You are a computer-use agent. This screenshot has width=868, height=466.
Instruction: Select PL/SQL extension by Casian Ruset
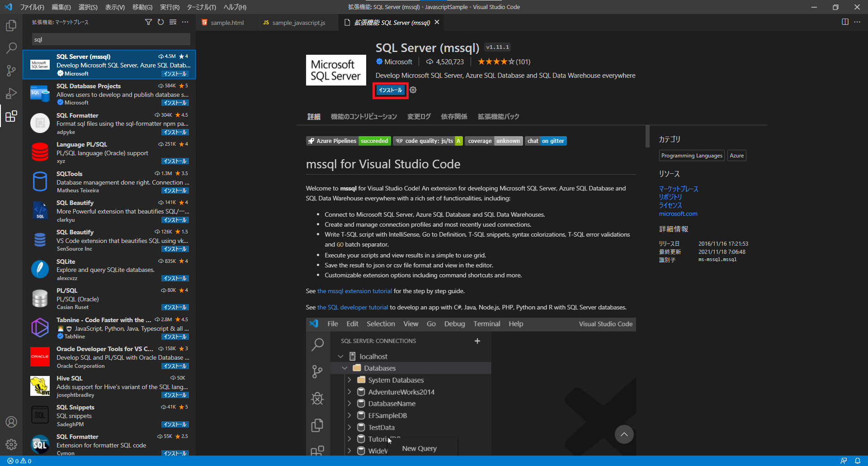(x=109, y=299)
